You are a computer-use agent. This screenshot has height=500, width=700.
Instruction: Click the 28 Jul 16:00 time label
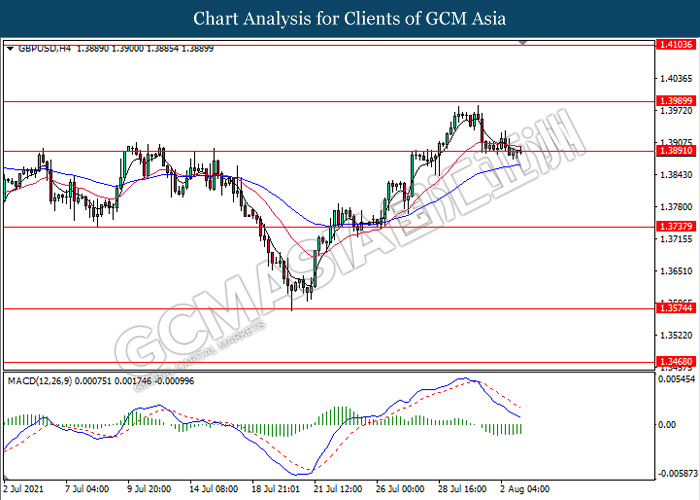pos(462,488)
